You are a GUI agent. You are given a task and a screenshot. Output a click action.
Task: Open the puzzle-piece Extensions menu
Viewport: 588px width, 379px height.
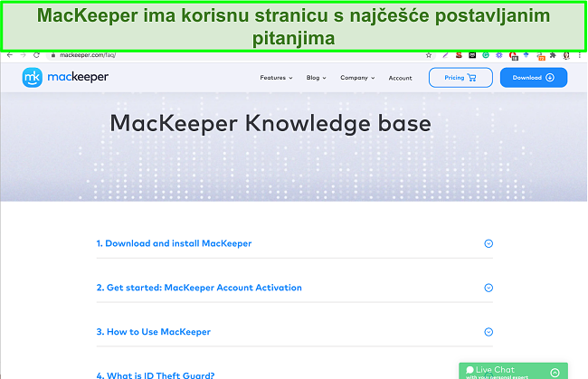click(x=553, y=55)
